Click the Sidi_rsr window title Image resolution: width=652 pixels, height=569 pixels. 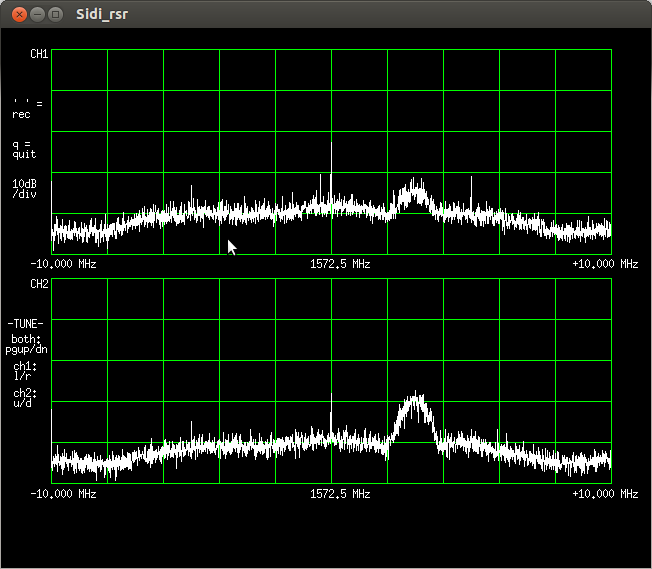coord(102,14)
